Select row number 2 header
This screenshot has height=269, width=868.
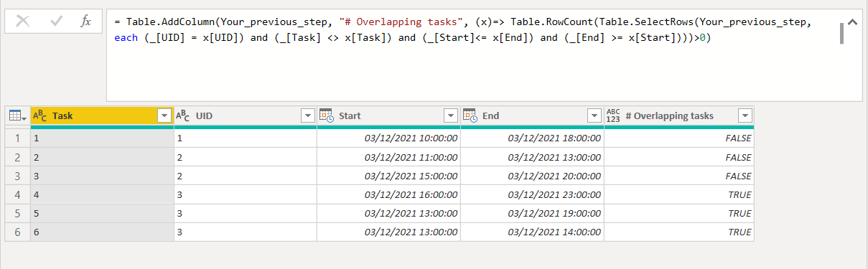18,157
